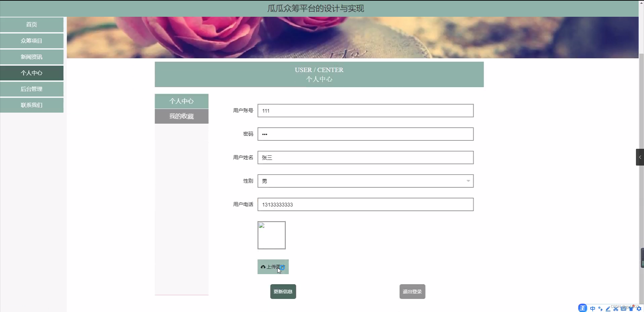Click the loading spinner icon near the cursor
The image size is (644, 312).
[x=283, y=267]
